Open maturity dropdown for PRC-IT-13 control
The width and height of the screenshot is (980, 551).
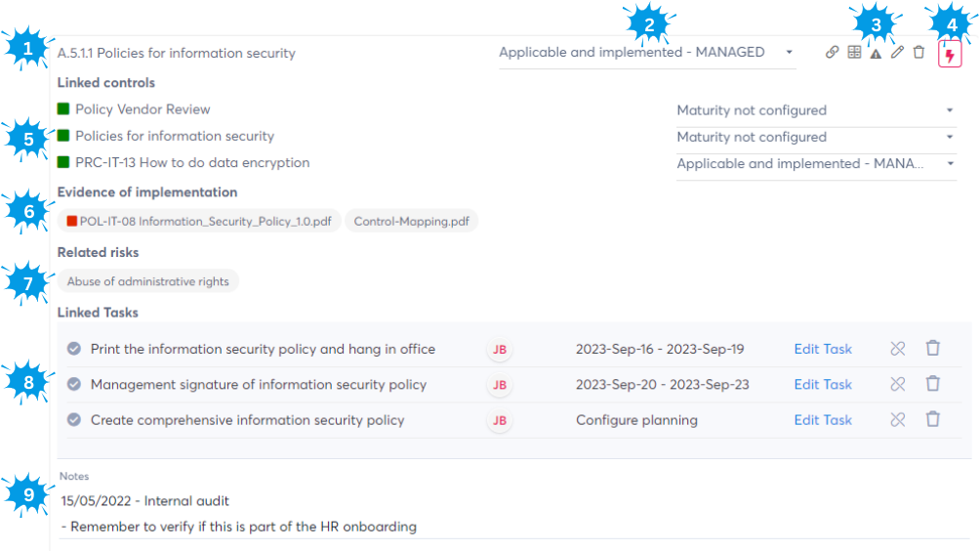click(x=816, y=164)
